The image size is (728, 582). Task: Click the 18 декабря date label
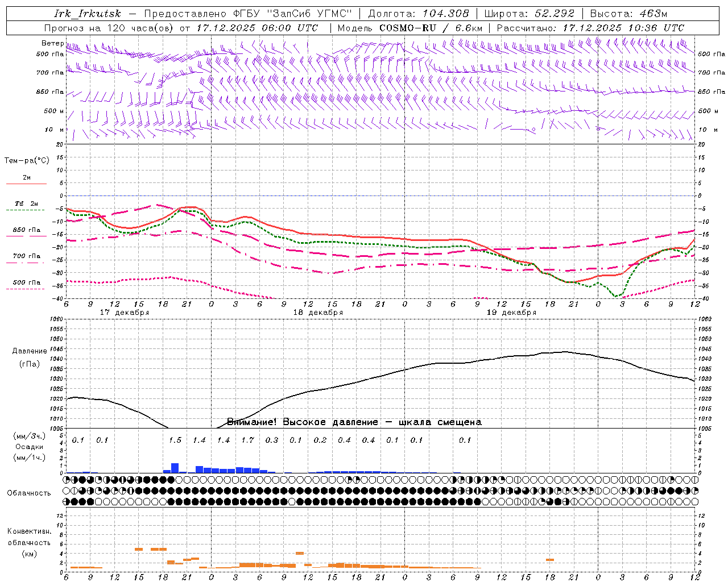[x=318, y=313]
